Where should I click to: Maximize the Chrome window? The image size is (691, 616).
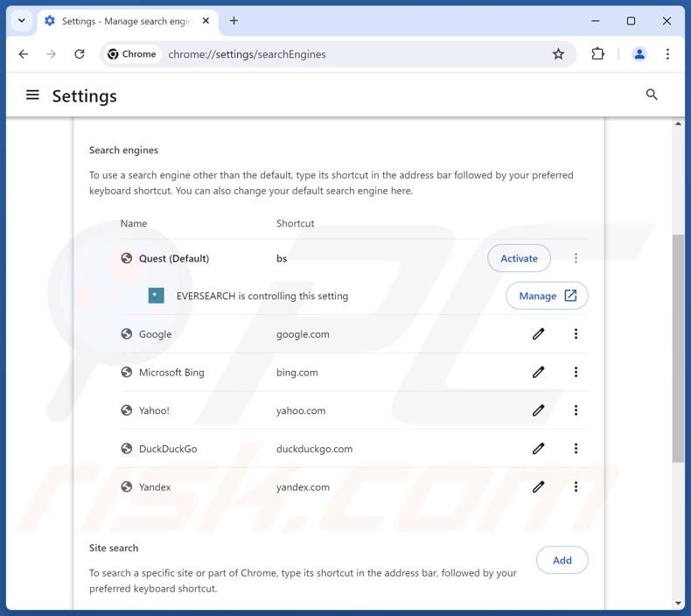[x=631, y=21]
